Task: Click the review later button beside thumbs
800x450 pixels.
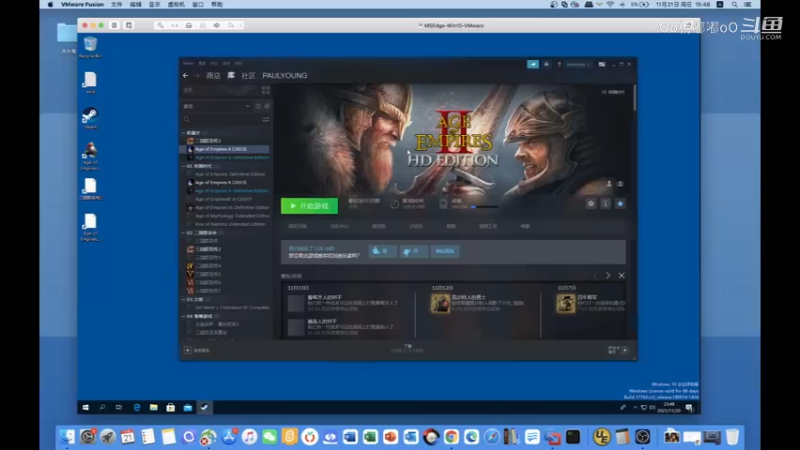Action: tap(445, 251)
